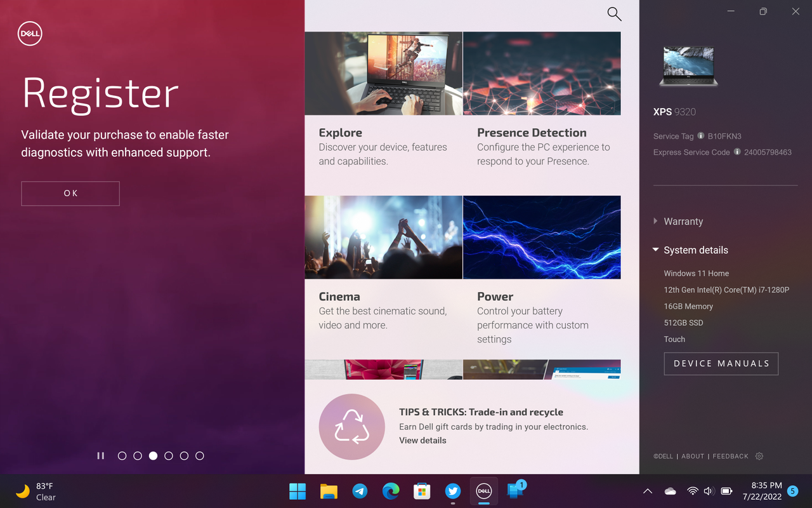Click the 16GB Memory entry

(x=688, y=307)
